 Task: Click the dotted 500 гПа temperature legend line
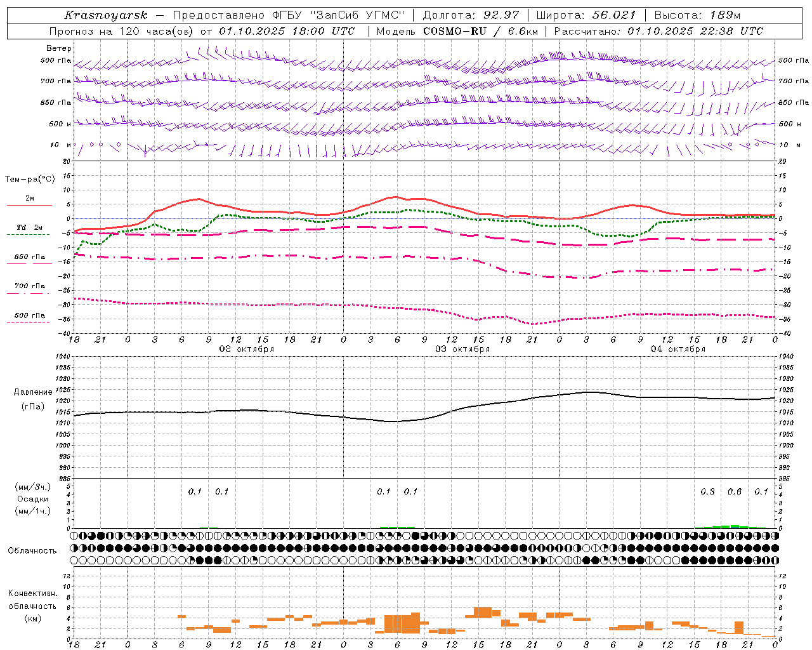(28, 322)
